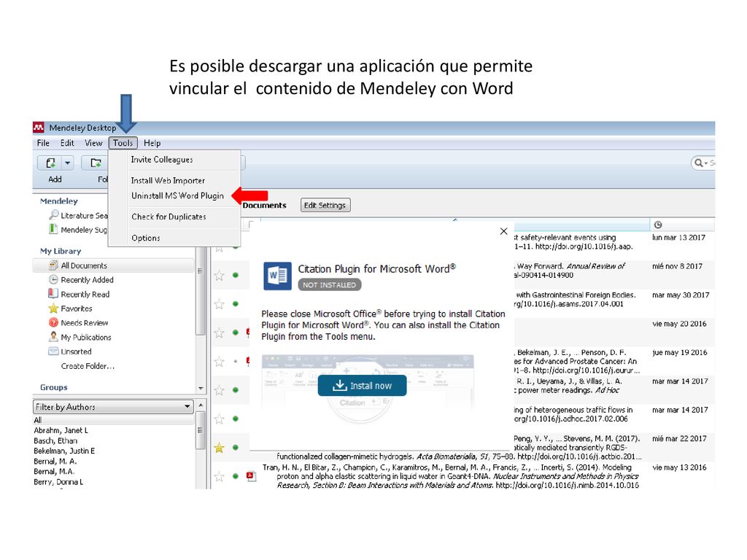Click the NOT INSTALLED status badge
Viewport: 747px width, 560px height.
(329, 285)
